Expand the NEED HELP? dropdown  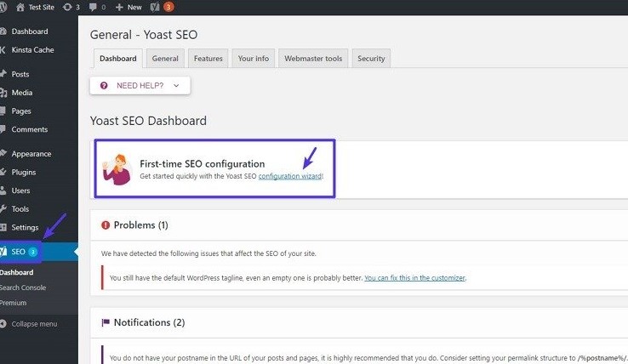pyautogui.click(x=140, y=85)
